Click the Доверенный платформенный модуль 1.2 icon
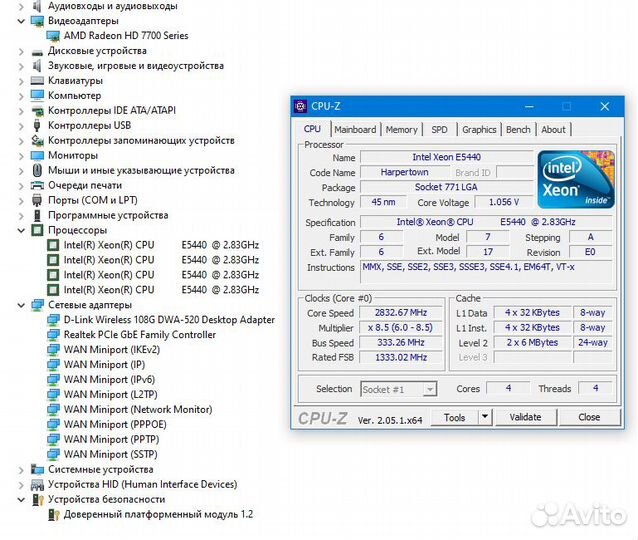 click(54, 514)
